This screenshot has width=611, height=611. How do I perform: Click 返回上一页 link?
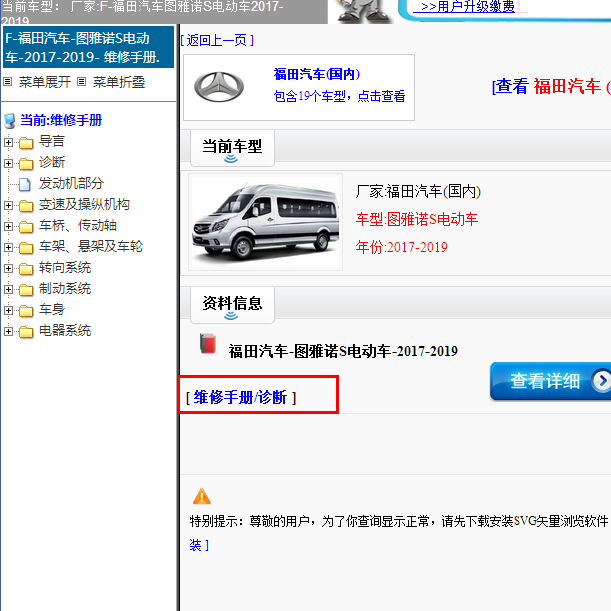[217, 40]
